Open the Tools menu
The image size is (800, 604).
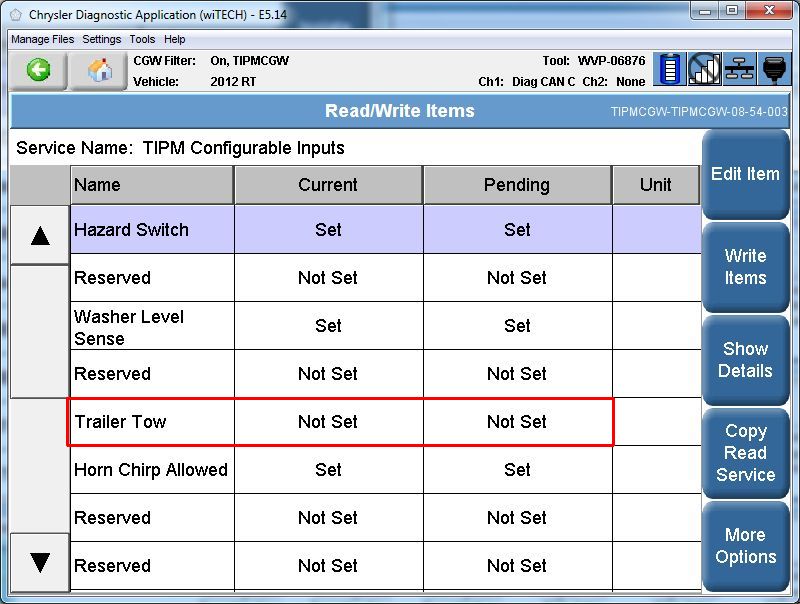[x=142, y=39]
